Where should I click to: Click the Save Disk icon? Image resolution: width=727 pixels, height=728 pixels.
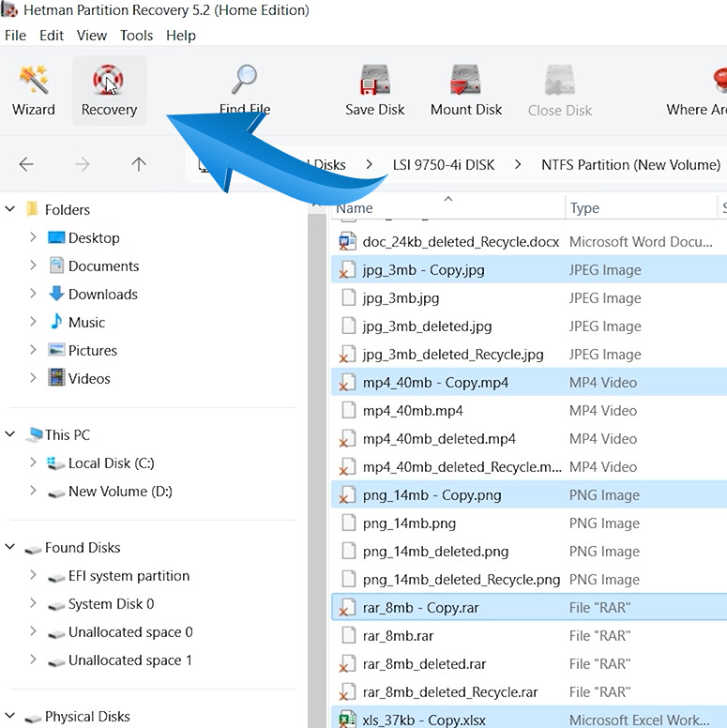374,80
